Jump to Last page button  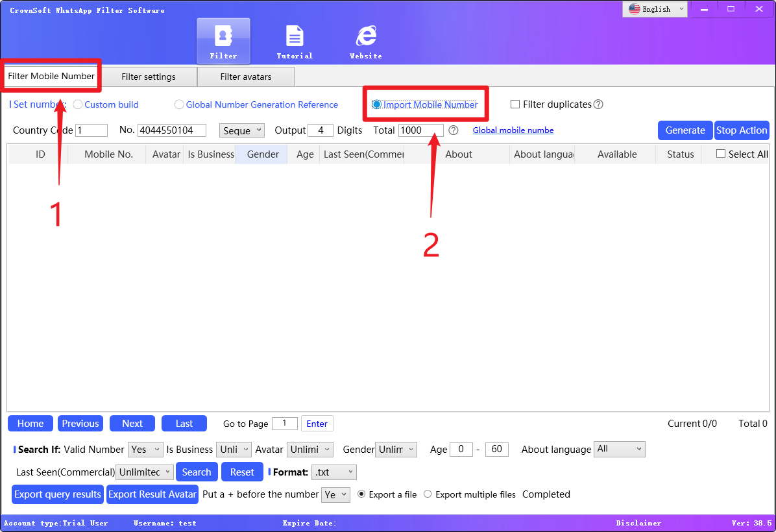coord(184,424)
